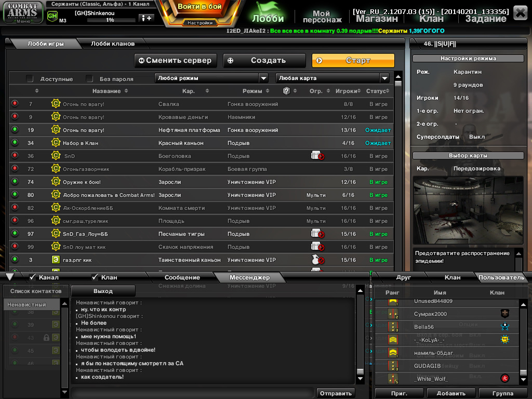Click the help question mark column icon
The image size is (532, 399).
286,91
